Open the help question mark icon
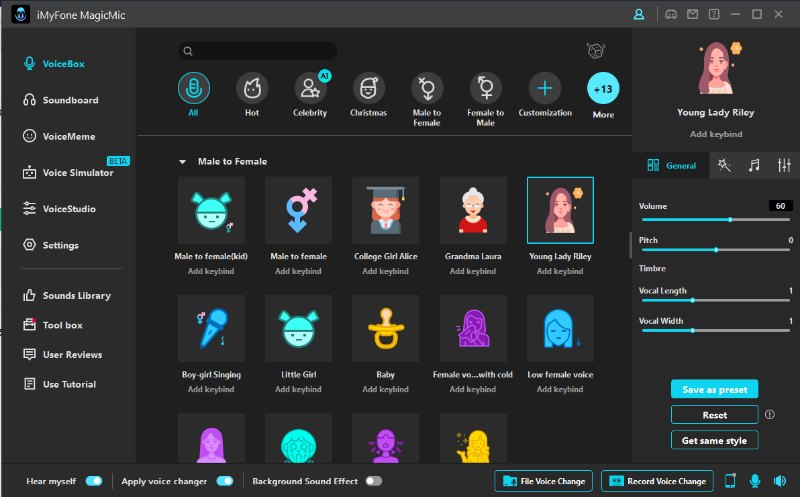This screenshot has width=800, height=497. click(714, 14)
